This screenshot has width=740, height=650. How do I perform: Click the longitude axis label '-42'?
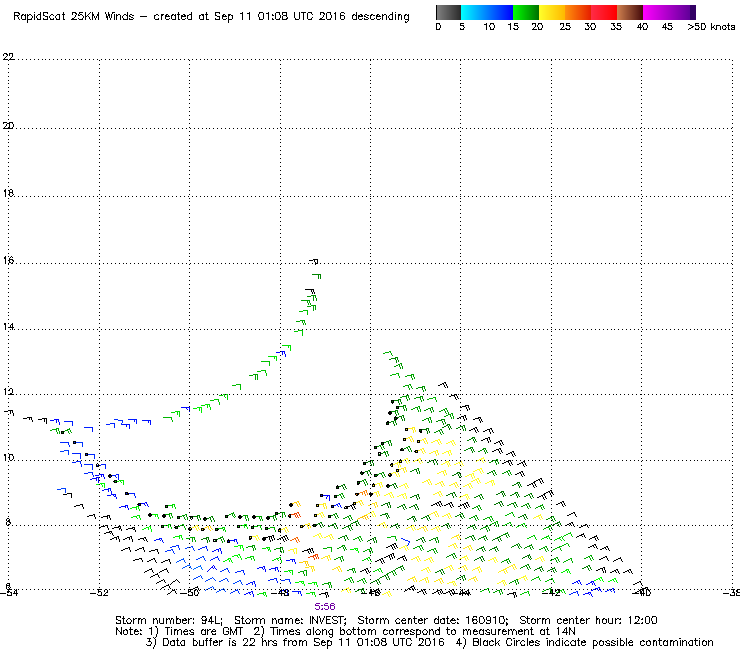click(551, 593)
